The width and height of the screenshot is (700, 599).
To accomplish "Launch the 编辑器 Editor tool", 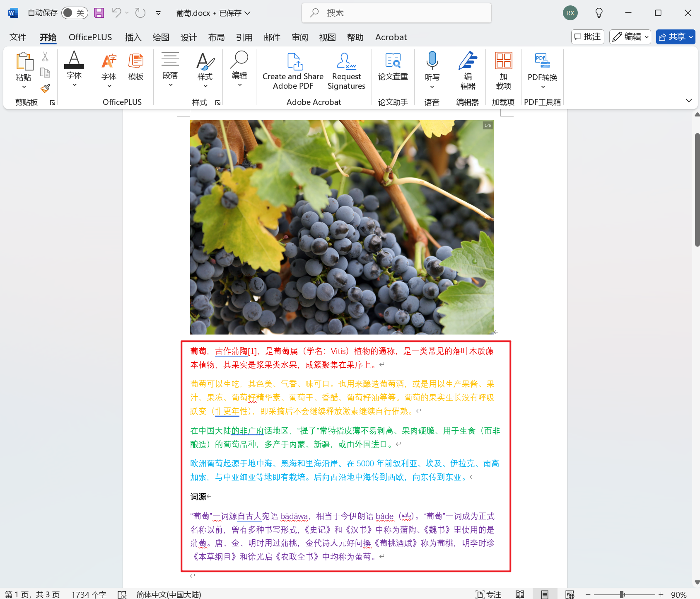I will pos(467,70).
